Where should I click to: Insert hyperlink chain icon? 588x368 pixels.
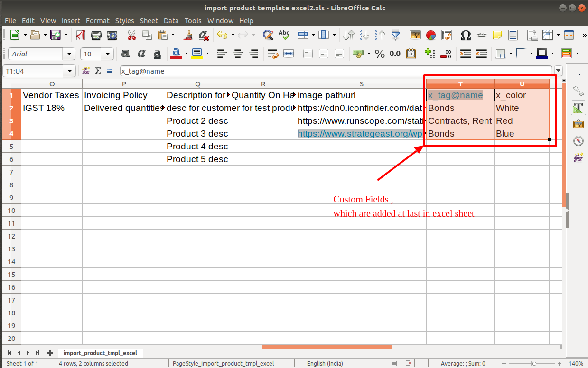[482, 35]
